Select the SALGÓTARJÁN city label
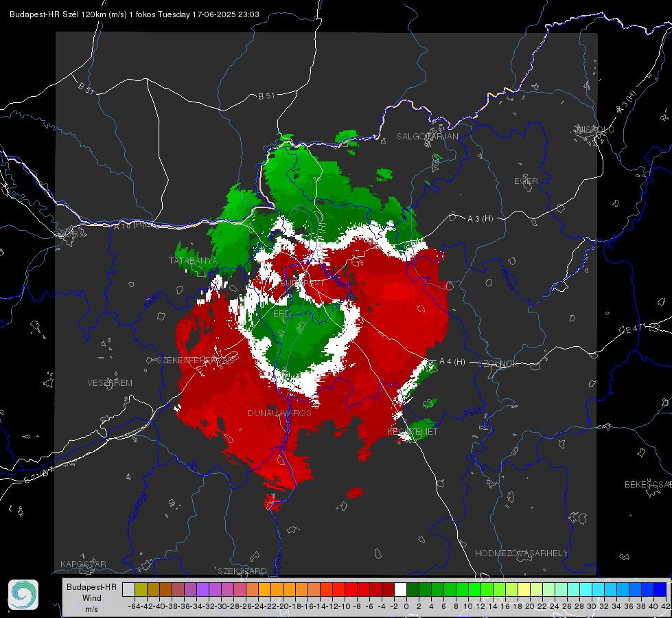 427,137
